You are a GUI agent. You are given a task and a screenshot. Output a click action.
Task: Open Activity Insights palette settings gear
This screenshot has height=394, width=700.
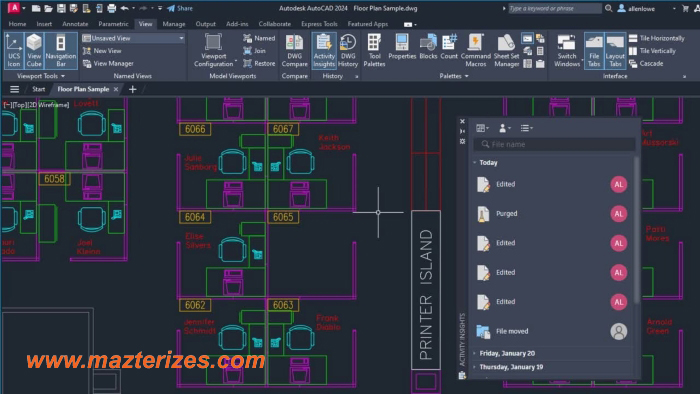tap(462, 141)
